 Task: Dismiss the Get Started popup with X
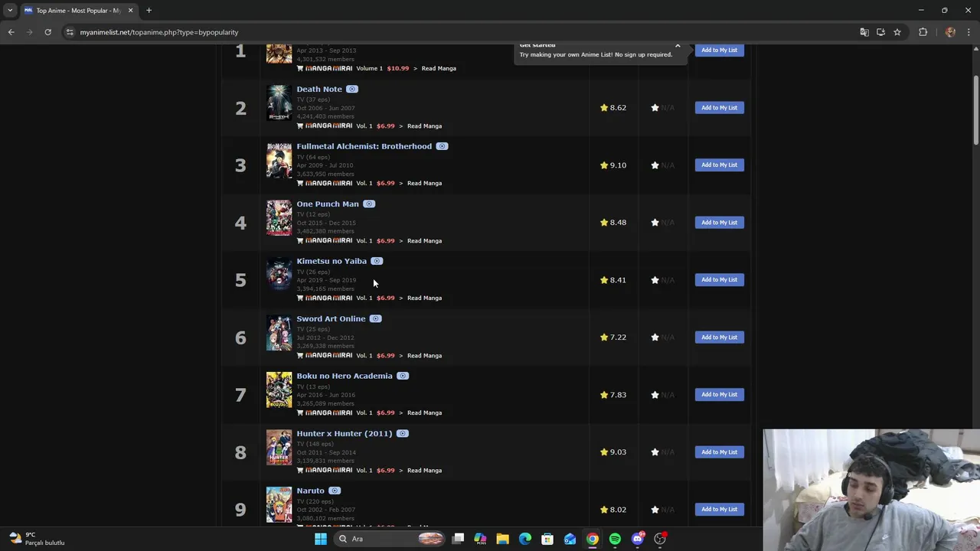[x=678, y=46]
